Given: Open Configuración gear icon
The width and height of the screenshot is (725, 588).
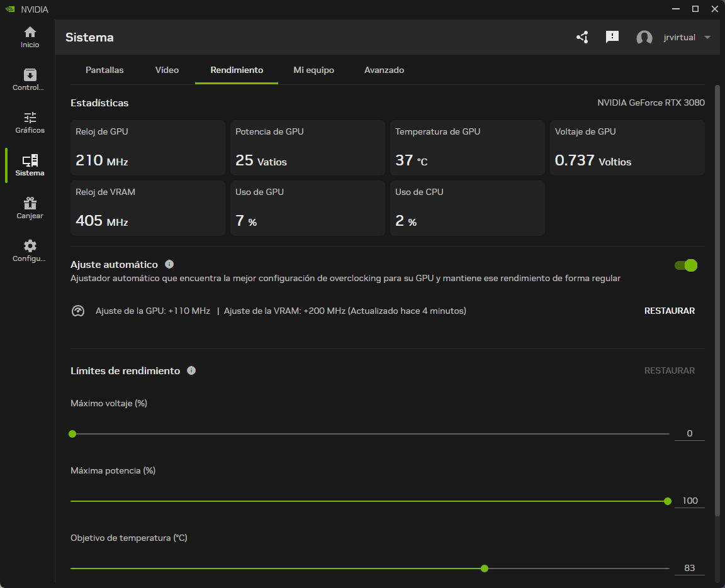Looking at the screenshot, I should click(30, 247).
